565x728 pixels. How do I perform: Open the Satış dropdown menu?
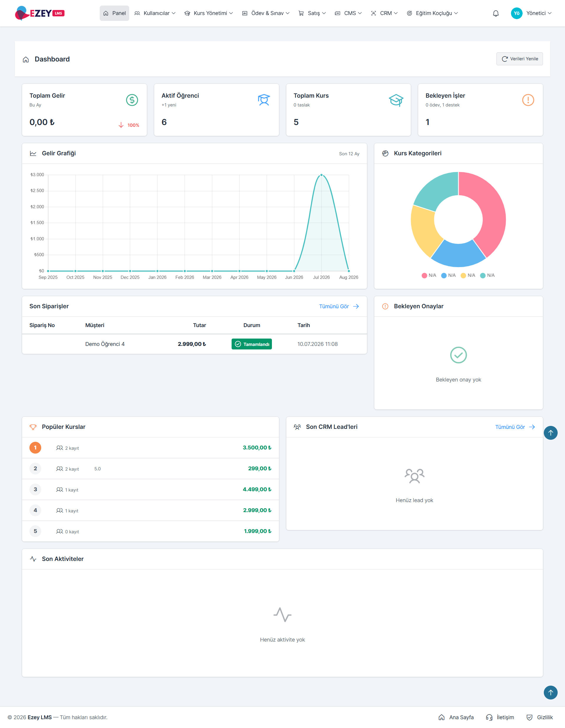tap(312, 13)
